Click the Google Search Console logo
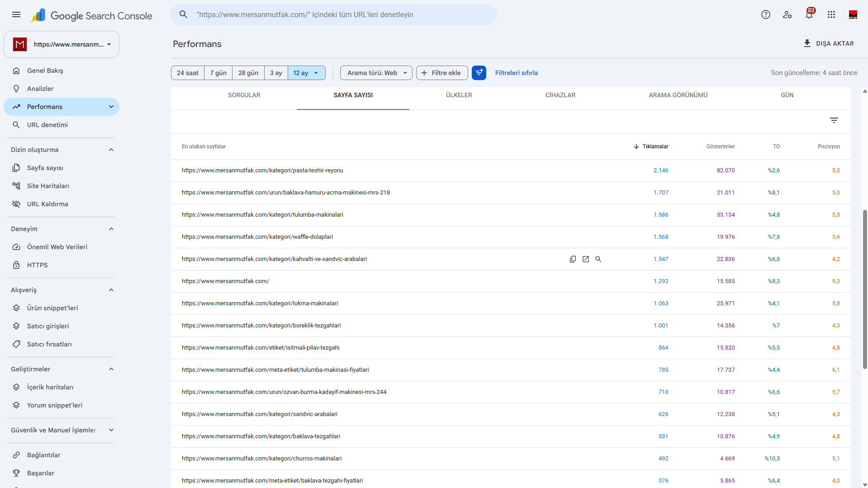Viewport: 868px width, 488px height. click(92, 15)
